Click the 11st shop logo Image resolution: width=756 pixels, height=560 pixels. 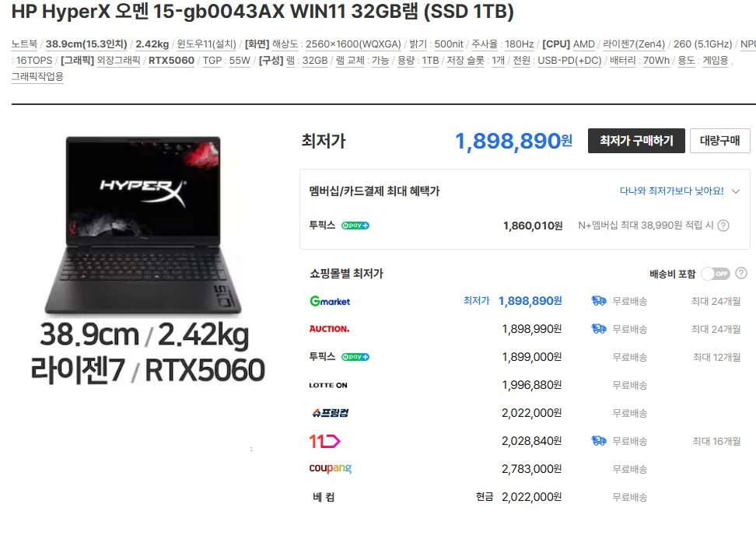pyautogui.click(x=324, y=441)
